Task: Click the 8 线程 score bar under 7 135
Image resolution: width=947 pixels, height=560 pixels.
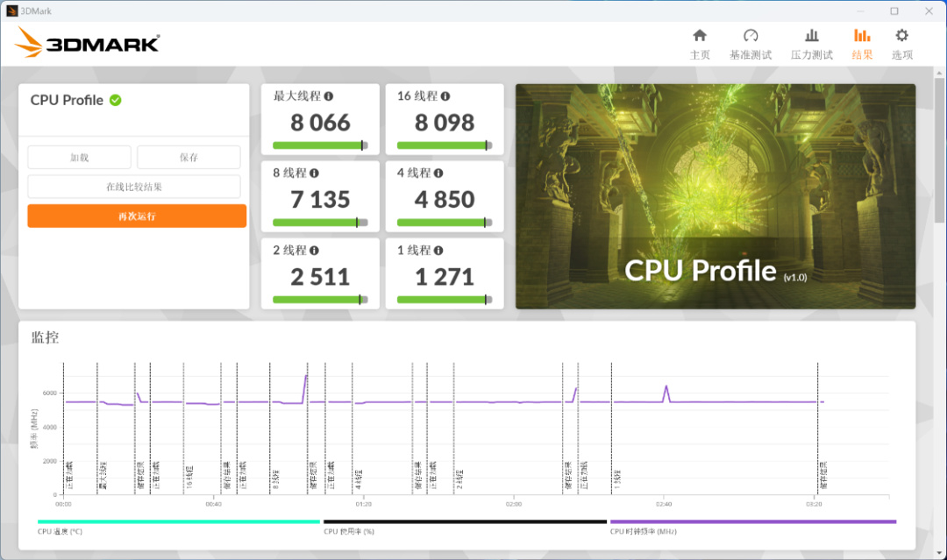Action: click(x=320, y=223)
